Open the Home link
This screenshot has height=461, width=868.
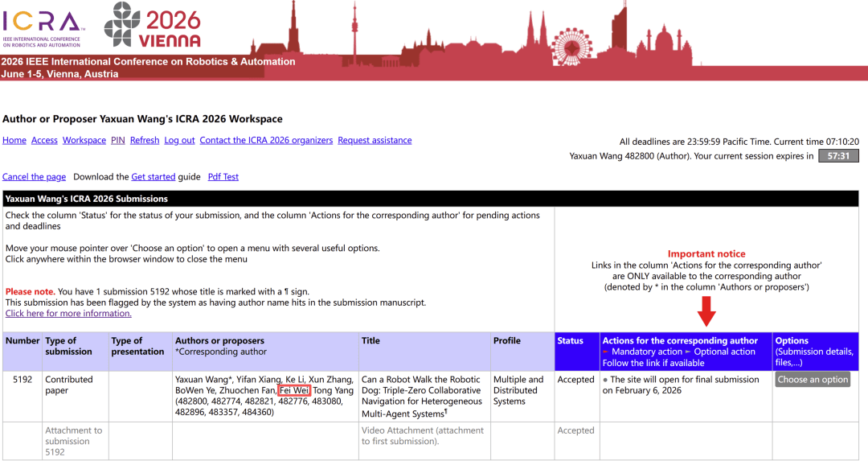click(x=14, y=140)
